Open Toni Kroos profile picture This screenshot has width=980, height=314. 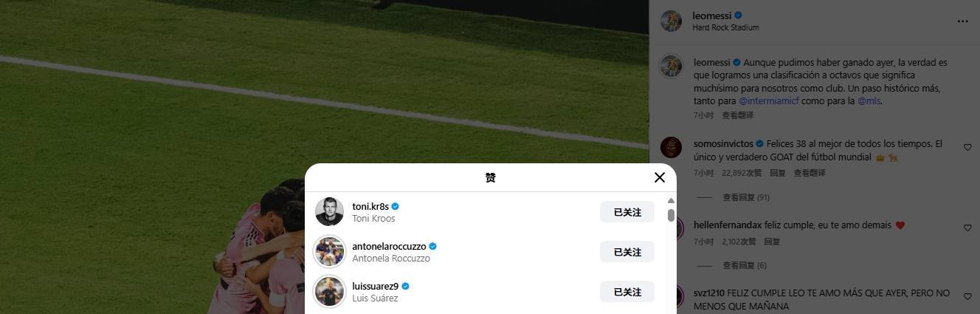coord(329,212)
